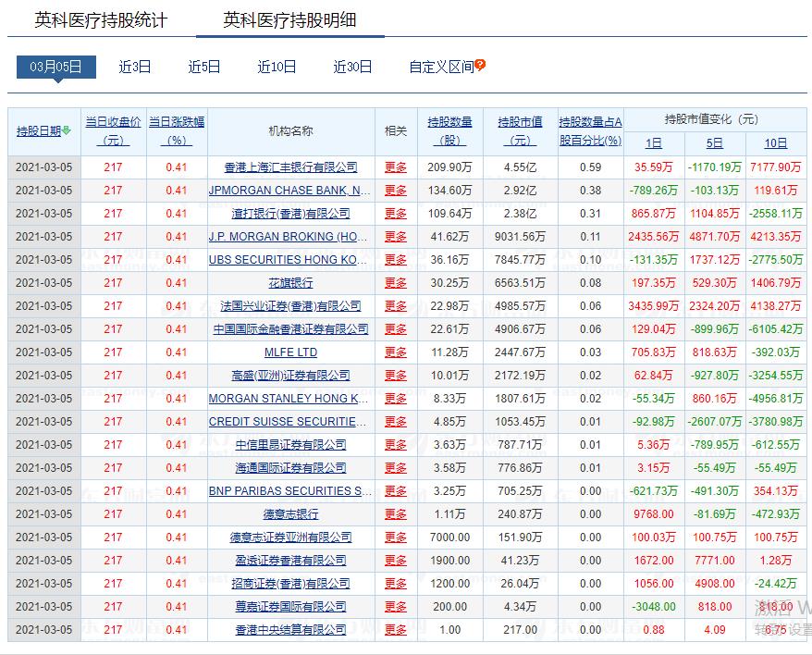
Task: Open UBS SECURITIES HONG KONG link
Action: click(288, 260)
